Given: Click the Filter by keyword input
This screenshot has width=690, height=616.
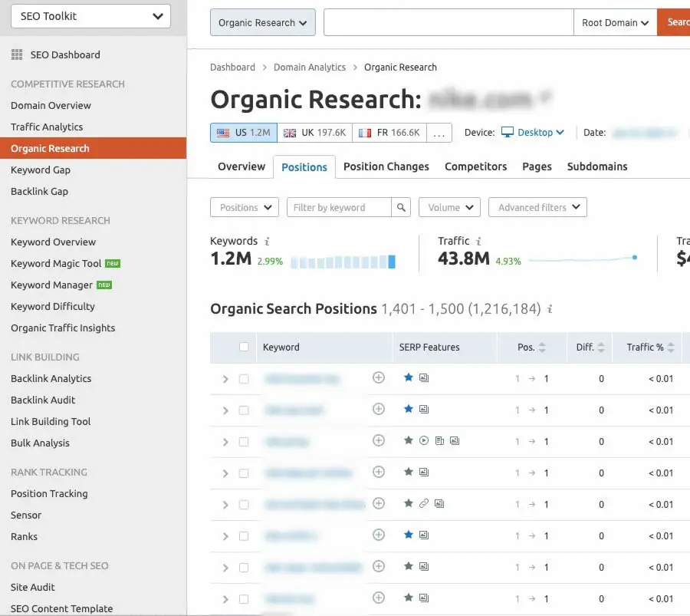Looking at the screenshot, I should (339, 207).
